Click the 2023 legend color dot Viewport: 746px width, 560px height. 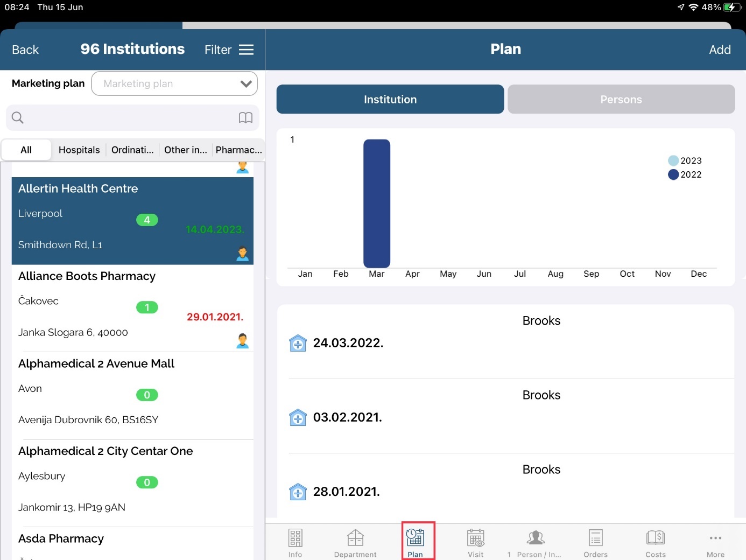pos(673,160)
